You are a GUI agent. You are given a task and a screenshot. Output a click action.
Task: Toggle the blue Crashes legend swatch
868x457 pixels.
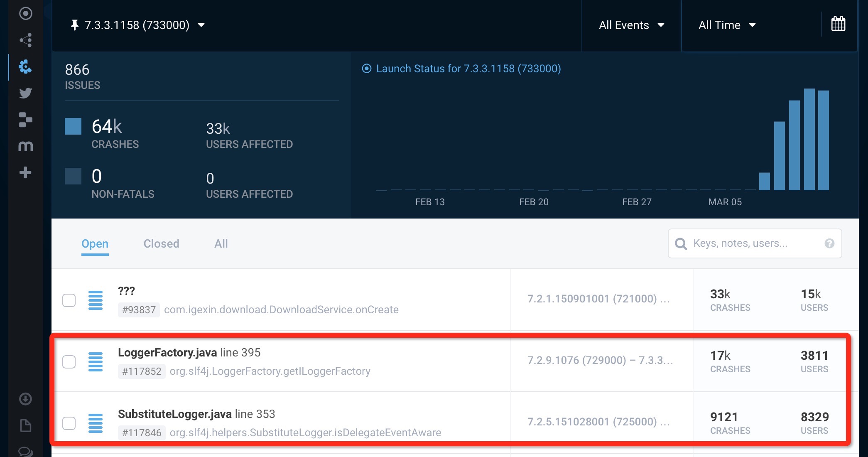[73, 126]
